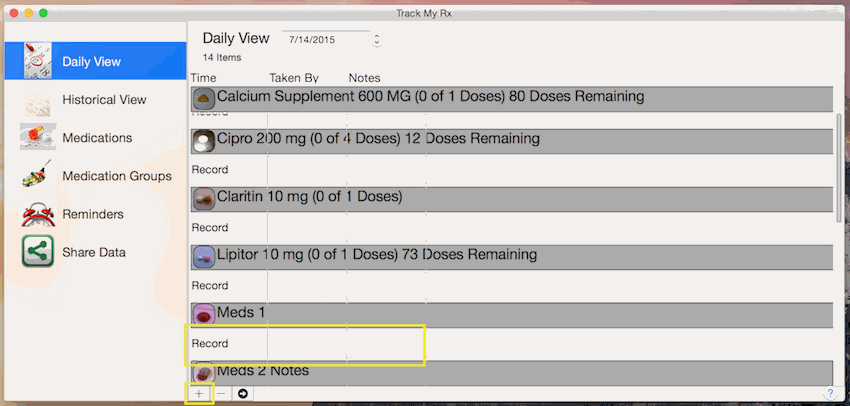This screenshot has width=850, height=406.
Task: Click the 7/14/2015 date field
Action: (x=326, y=40)
